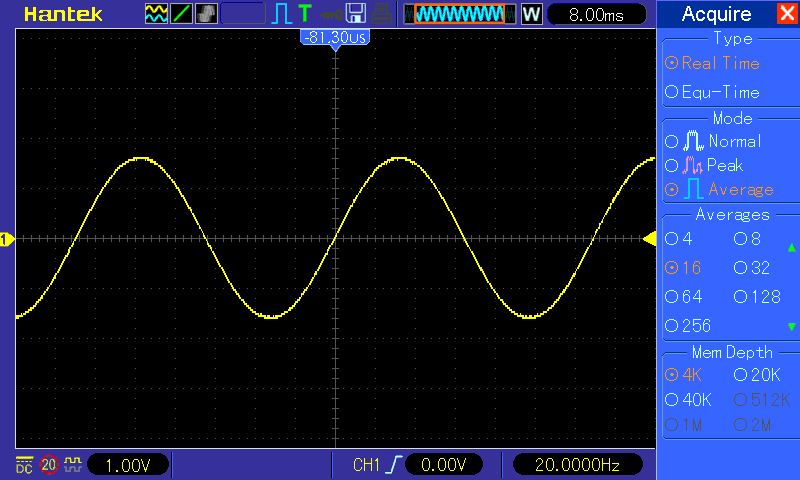Screen dimensions: 800x480
Task: Set averages to 8
Action: 747,239
